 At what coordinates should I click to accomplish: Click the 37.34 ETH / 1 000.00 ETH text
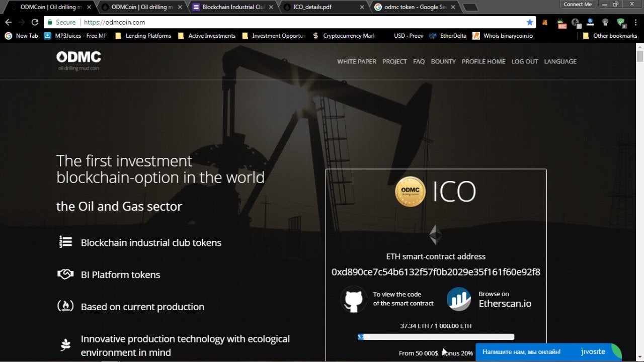click(x=436, y=326)
